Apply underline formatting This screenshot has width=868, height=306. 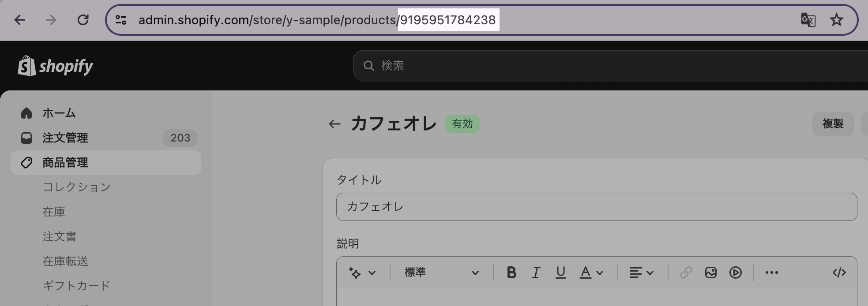560,272
